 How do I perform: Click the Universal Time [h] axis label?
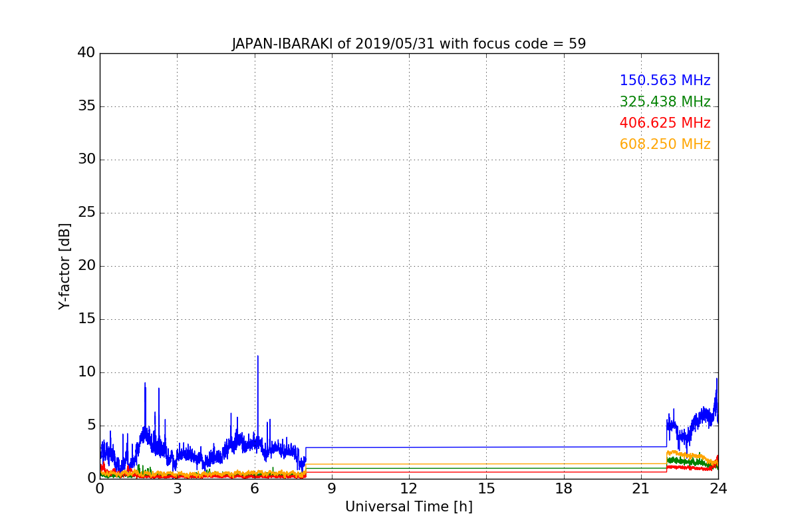pyautogui.click(x=409, y=507)
